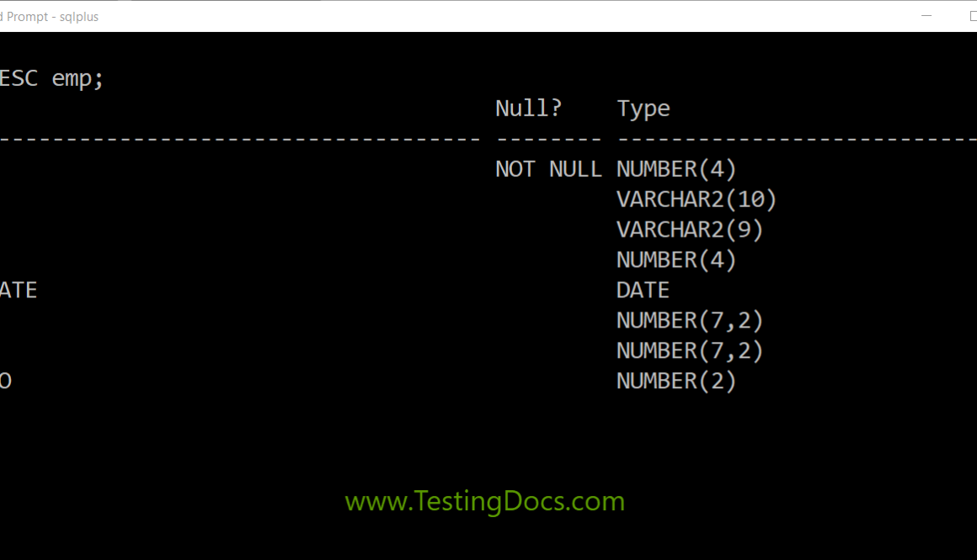Click the partial 'ATE' column name
The width and height of the screenshot is (977, 560).
(19, 291)
